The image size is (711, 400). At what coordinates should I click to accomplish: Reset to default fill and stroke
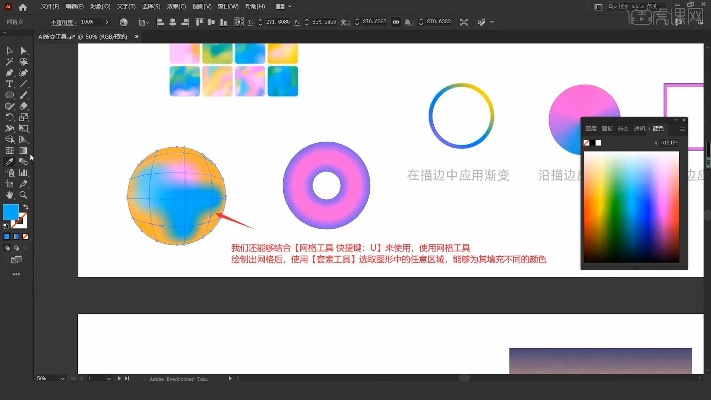6,225
